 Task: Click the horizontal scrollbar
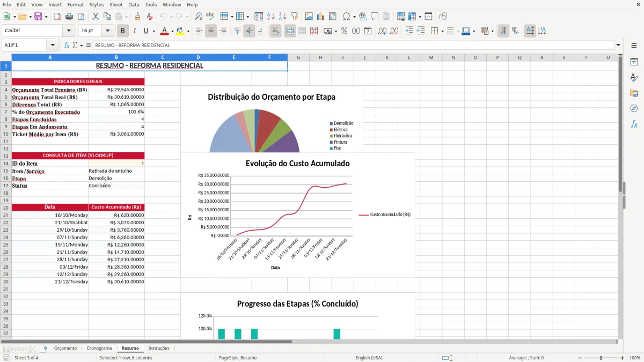146,342
